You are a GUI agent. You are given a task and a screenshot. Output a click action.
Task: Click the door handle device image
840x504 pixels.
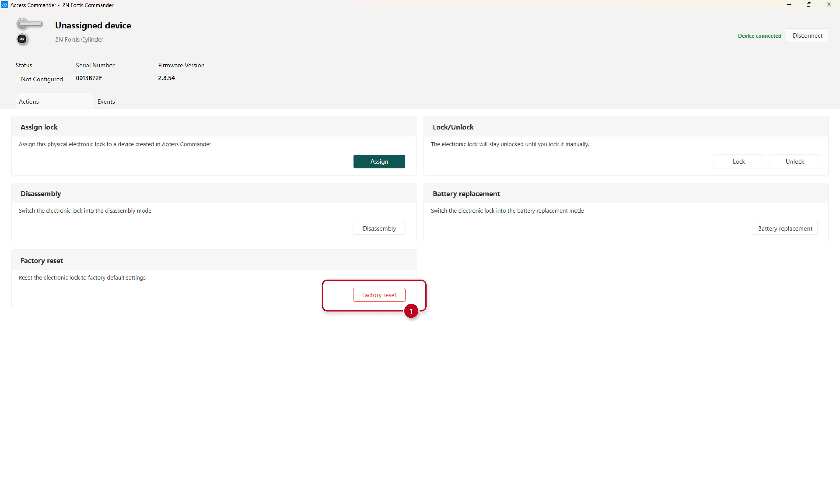(x=30, y=23)
